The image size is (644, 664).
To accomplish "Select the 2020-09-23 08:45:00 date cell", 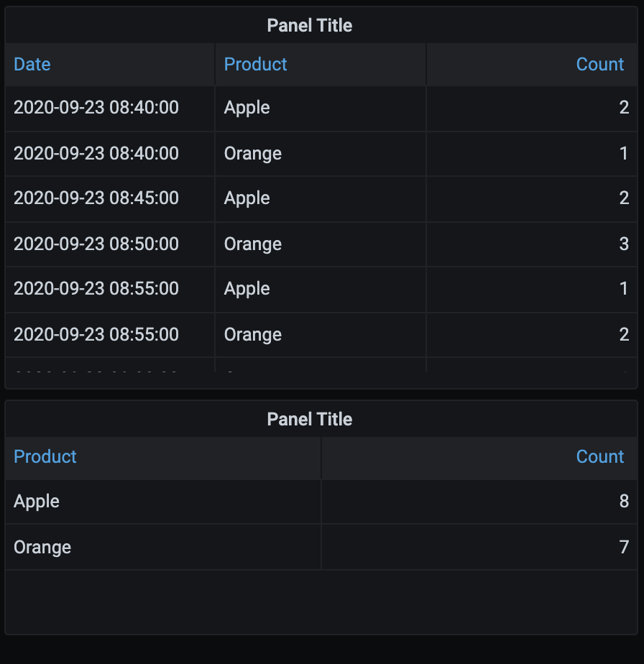I will pyautogui.click(x=96, y=198).
